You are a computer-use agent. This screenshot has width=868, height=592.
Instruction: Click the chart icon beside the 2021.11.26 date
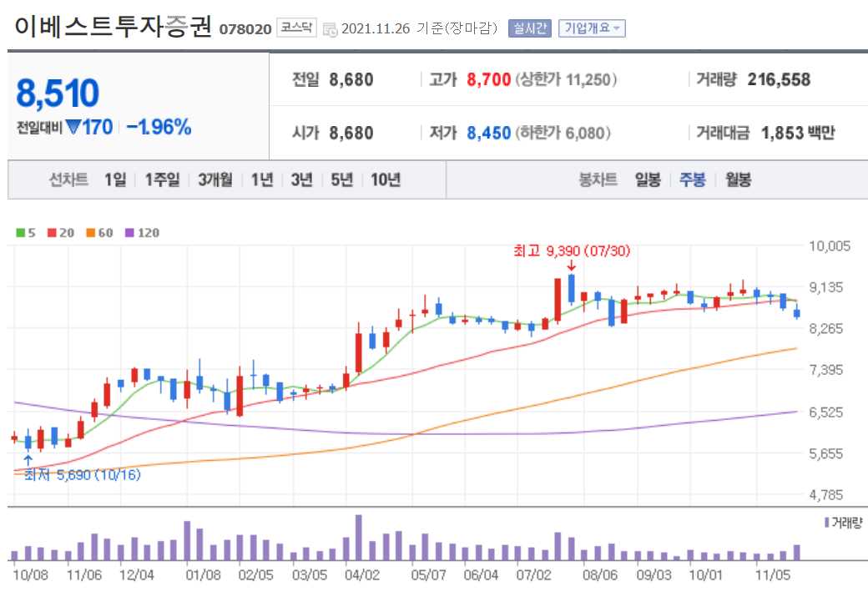329,26
